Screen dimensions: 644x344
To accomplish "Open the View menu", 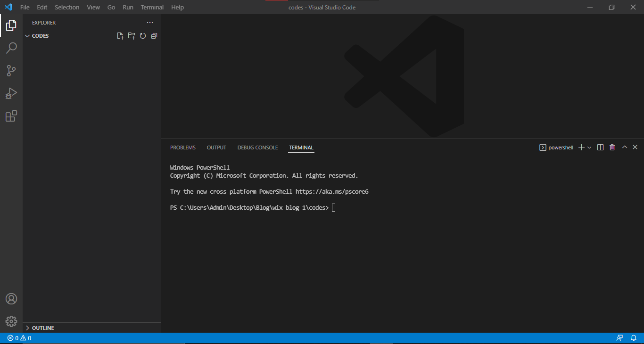I will (x=93, y=7).
